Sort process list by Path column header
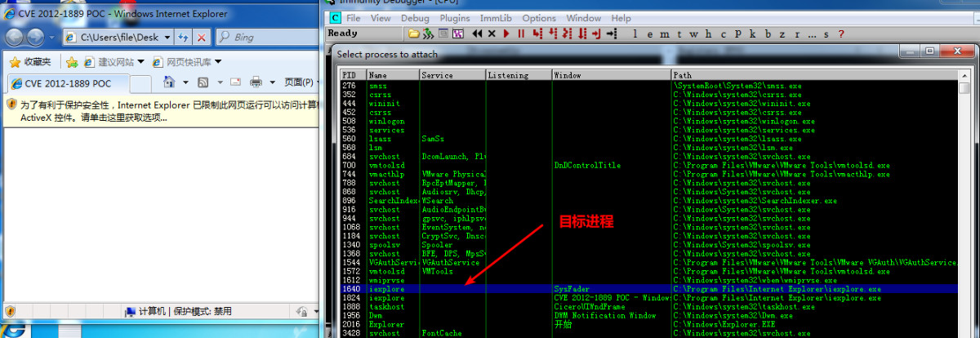Image resolution: width=980 pixels, height=338 pixels. pyautogui.click(x=814, y=75)
